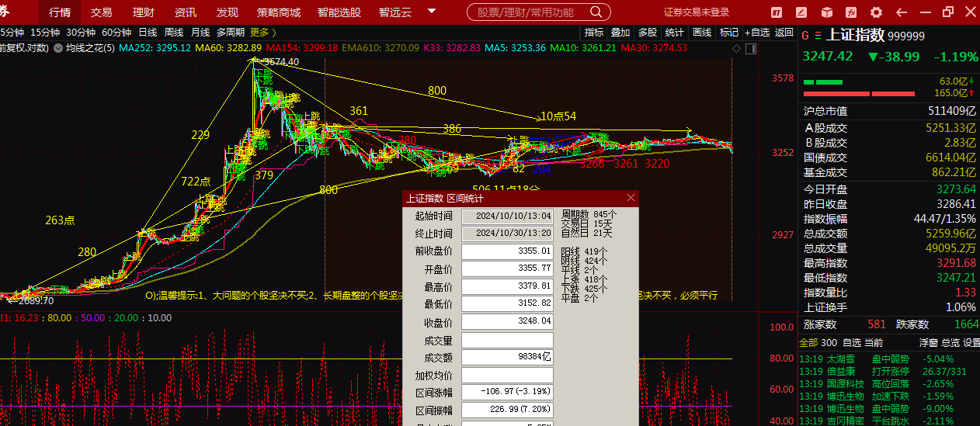
Task: Click 证券交易未登录 login link
Action: [697, 12]
